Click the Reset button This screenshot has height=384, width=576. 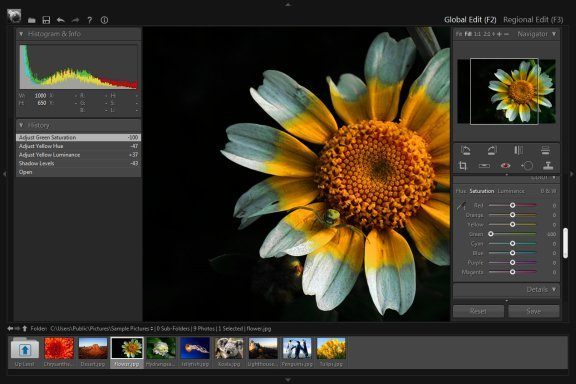coord(478,311)
